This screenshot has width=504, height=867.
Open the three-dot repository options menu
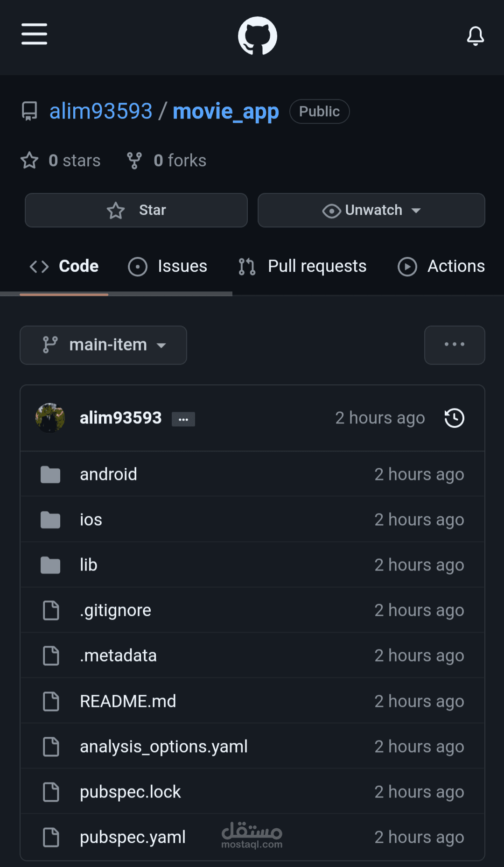coord(454,345)
